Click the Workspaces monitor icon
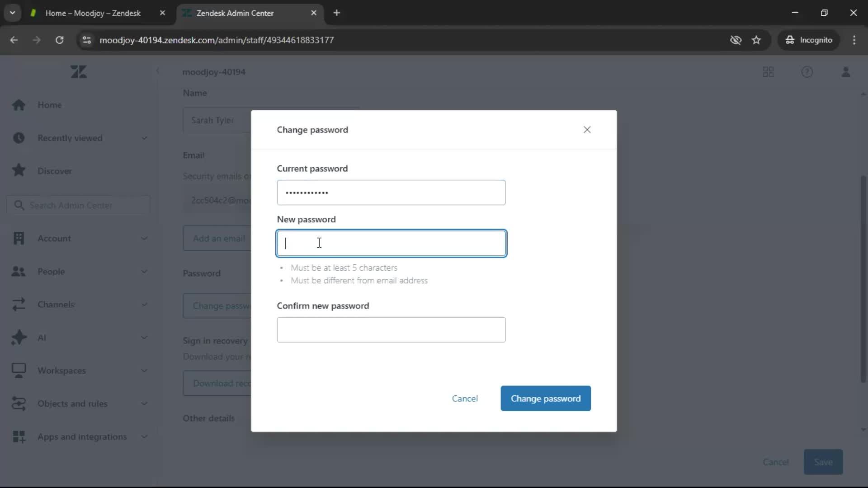Viewport: 868px width, 488px height. [19, 371]
